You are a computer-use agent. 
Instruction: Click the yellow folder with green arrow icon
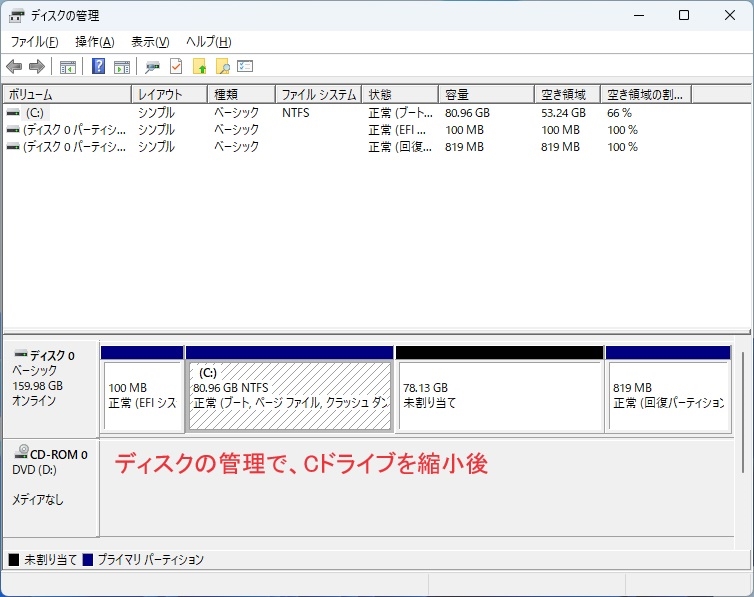tap(200, 66)
